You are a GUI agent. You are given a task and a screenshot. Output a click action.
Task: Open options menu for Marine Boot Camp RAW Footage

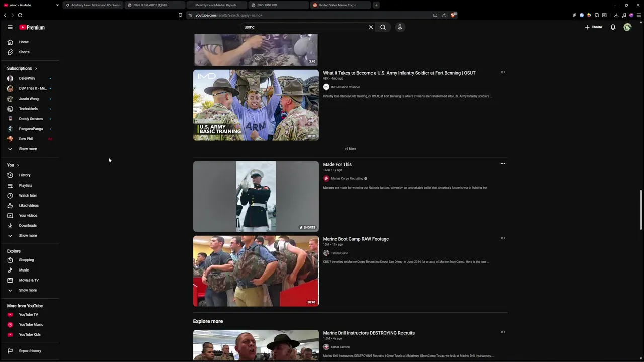tap(502, 238)
